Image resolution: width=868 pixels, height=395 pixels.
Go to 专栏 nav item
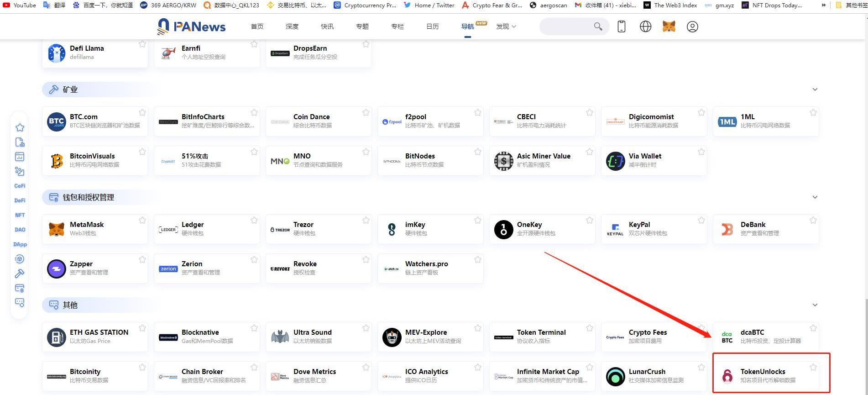[x=397, y=26]
